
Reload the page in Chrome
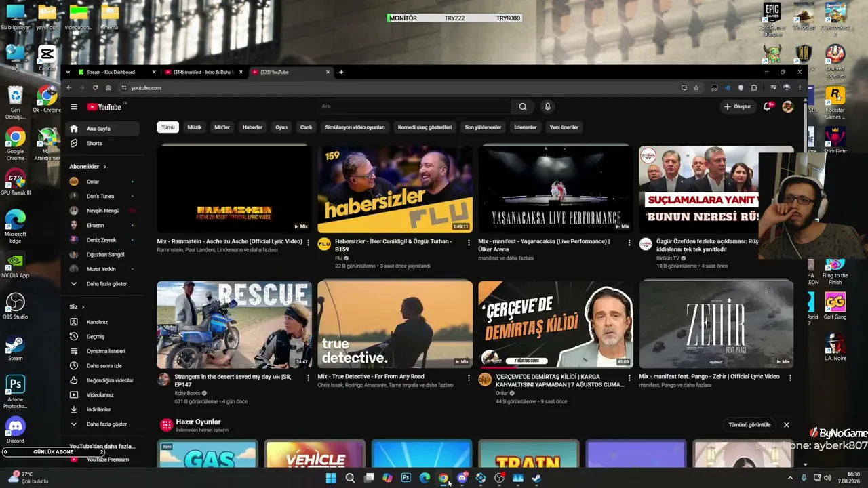95,87
